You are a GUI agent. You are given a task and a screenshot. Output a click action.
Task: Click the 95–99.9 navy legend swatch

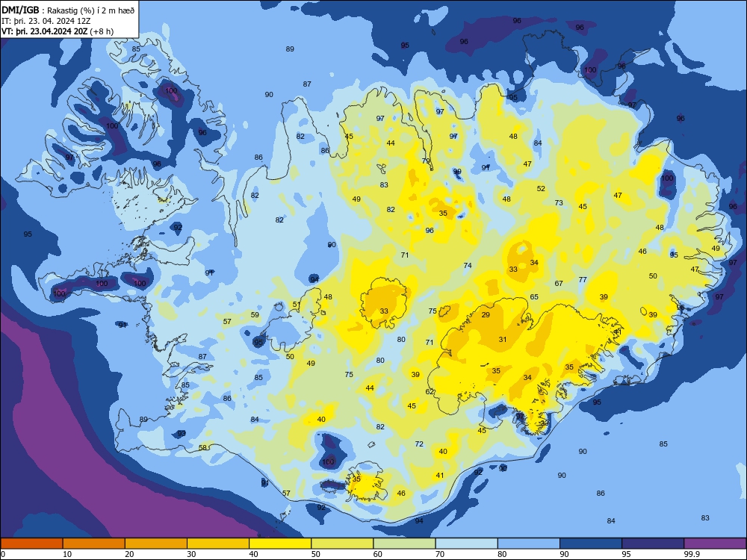[x=653, y=544]
